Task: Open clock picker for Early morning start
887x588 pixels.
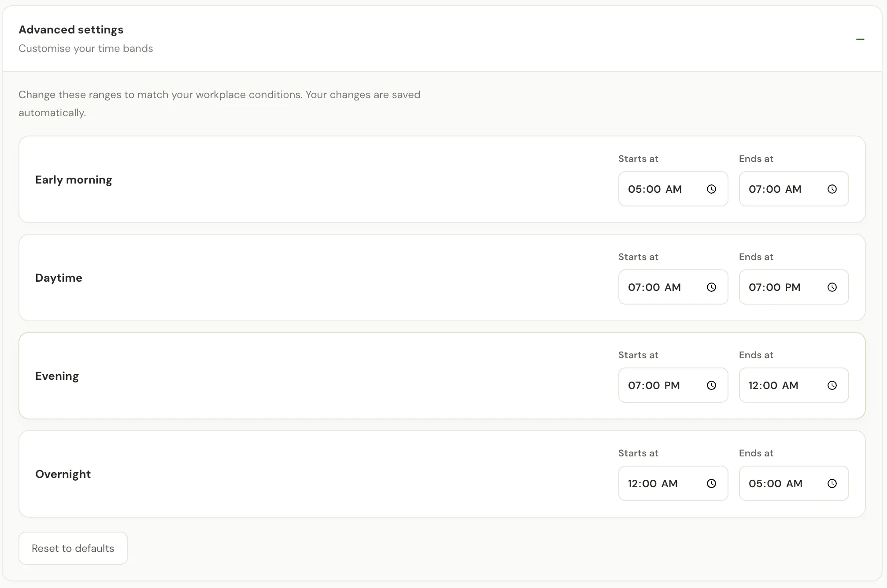Action: [x=711, y=189]
